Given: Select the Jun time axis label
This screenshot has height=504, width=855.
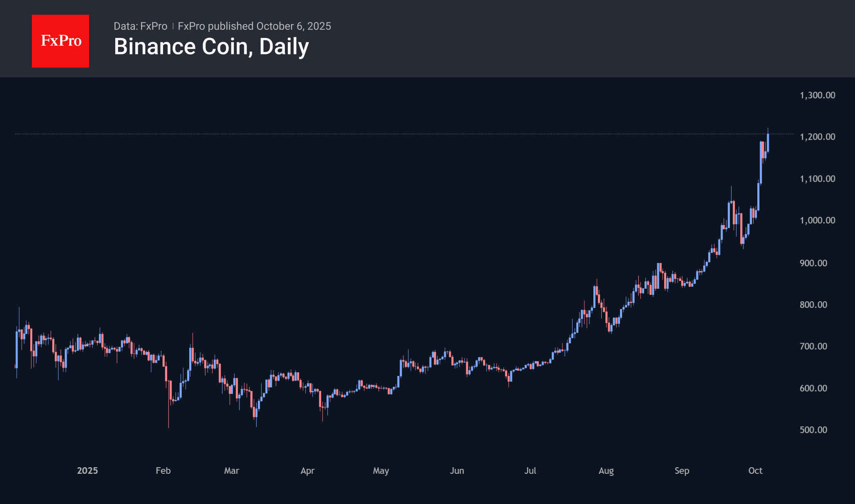Looking at the screenshot, I should 457,471.
